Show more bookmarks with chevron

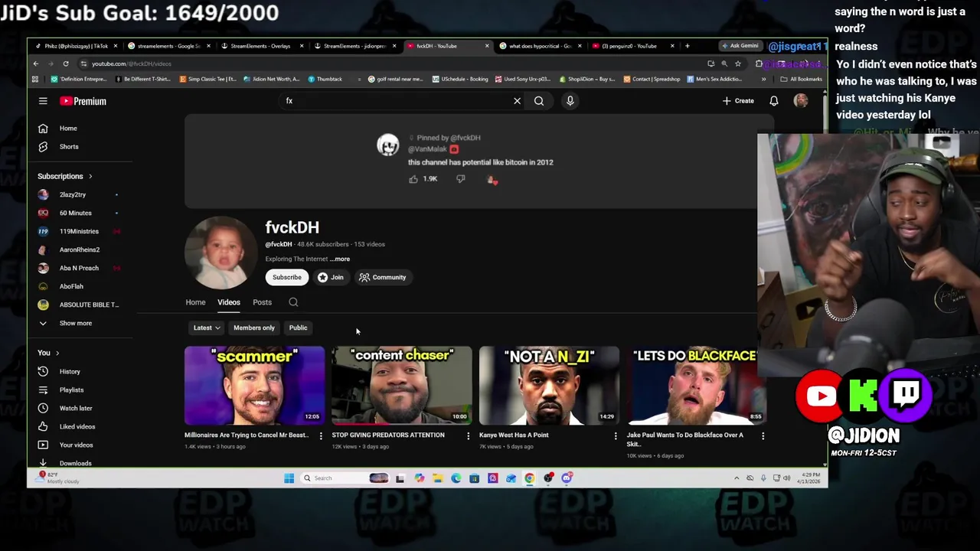tap(763, 79)
